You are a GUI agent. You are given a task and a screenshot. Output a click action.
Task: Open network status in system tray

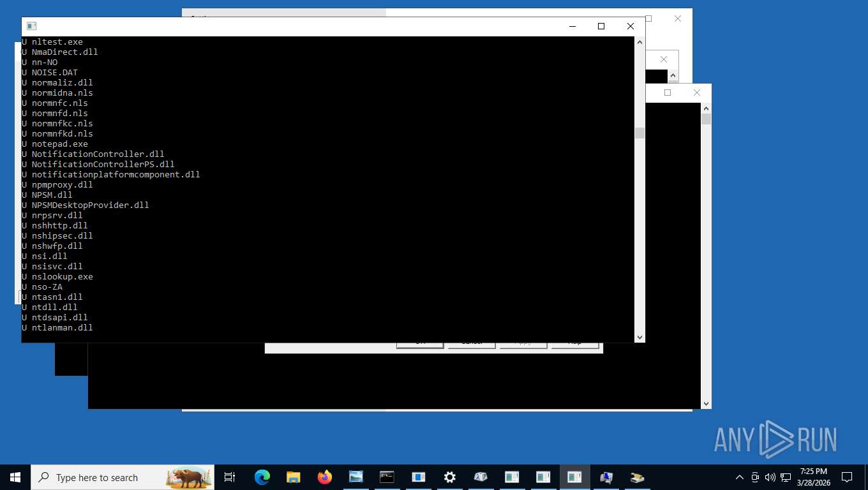pos(786,477)
